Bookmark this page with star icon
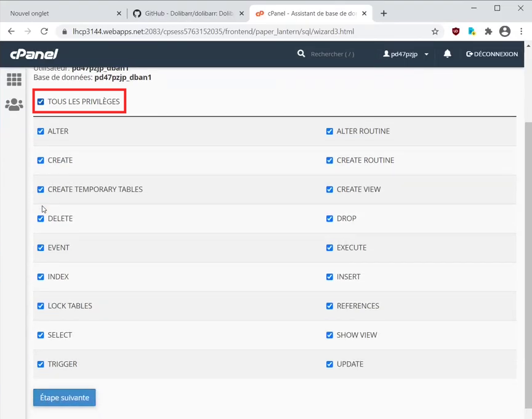Viewport: 532px width, 419px height. click(x=435, y=31)
